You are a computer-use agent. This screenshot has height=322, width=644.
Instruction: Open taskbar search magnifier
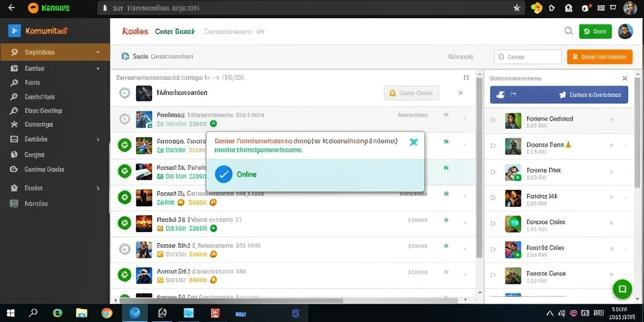pyautogui.click(x=33, y=313)
